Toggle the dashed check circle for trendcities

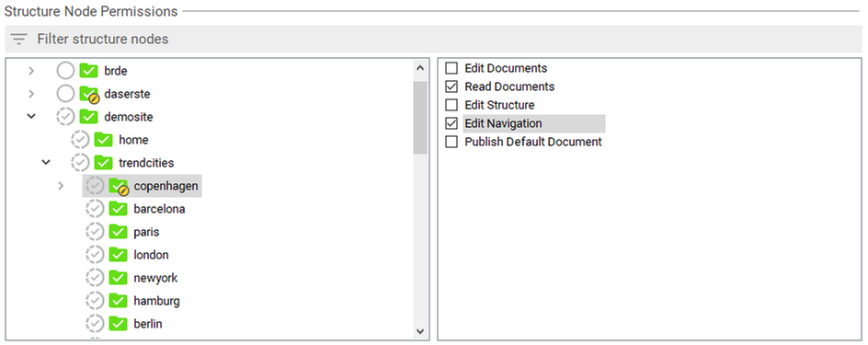[x=80, y=163]
